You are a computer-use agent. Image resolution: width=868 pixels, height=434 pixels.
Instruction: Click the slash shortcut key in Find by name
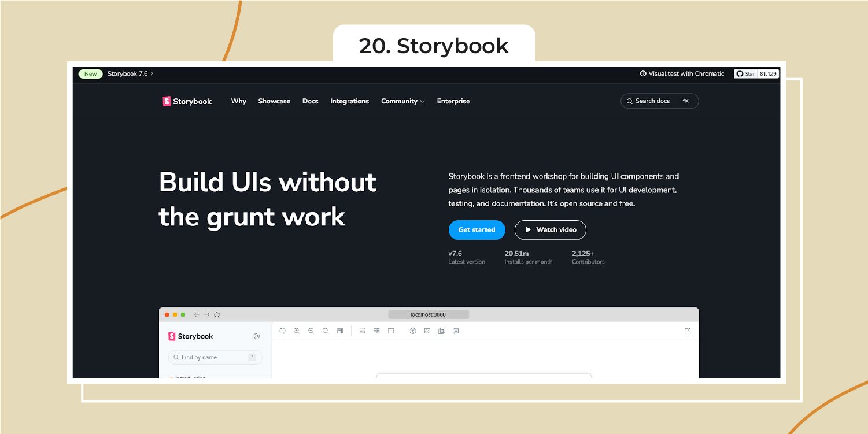(x=252, y=358)
